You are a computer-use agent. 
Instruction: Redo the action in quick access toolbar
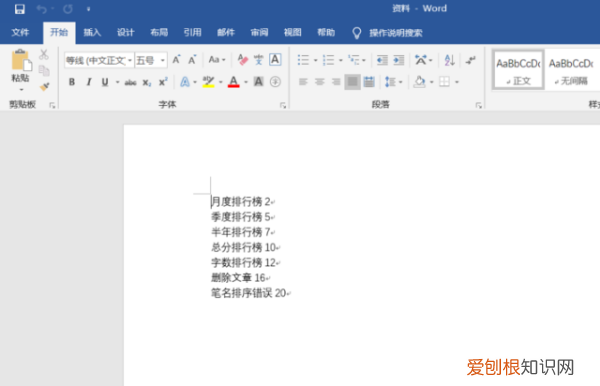(68, 9)
